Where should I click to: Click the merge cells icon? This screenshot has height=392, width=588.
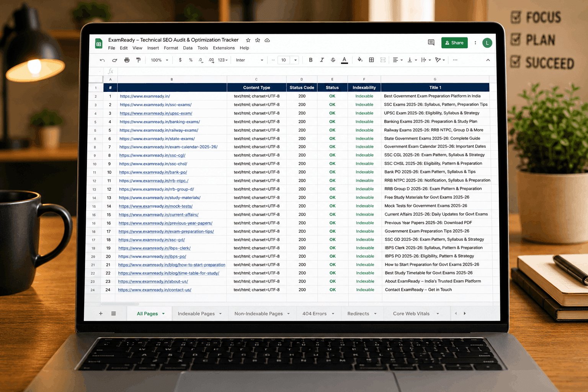[383, 60]
